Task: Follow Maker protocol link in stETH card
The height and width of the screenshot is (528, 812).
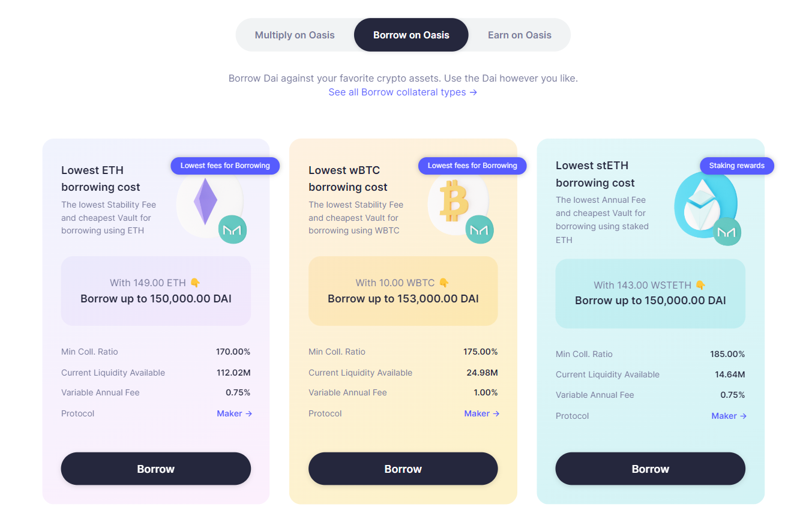Action: tap(729, 416)
